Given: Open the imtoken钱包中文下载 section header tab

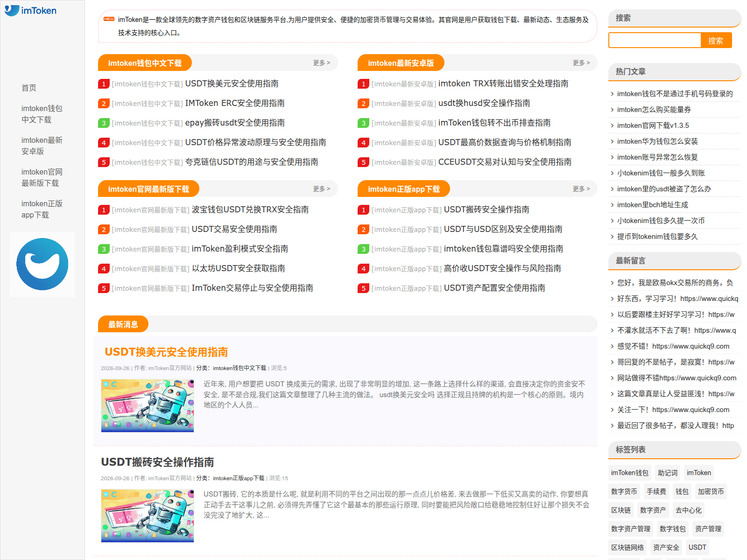Looking at the screenshot, I should pos(145,63).
